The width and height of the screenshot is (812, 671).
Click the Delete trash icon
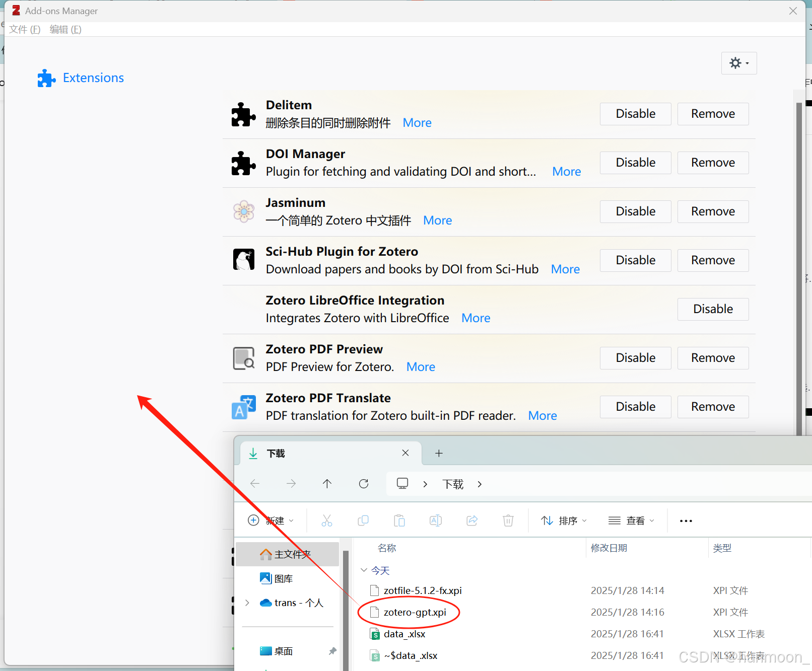pyautogui.click(x=508, y=520)
